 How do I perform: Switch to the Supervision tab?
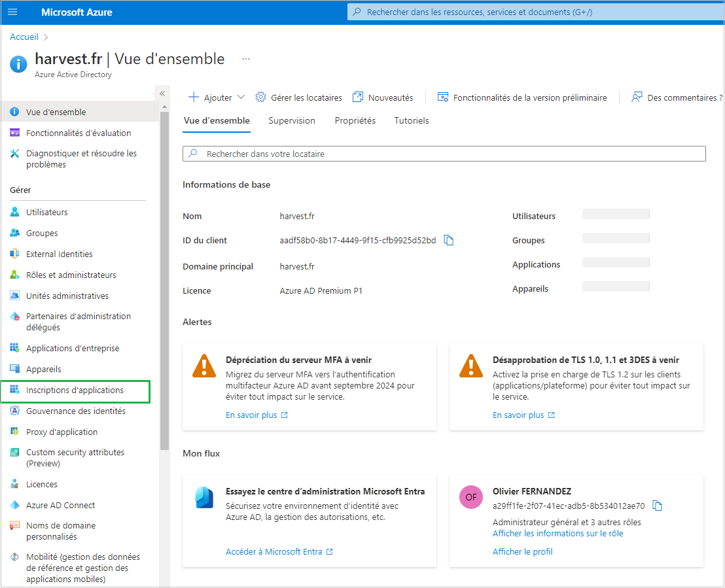point(292,120)
